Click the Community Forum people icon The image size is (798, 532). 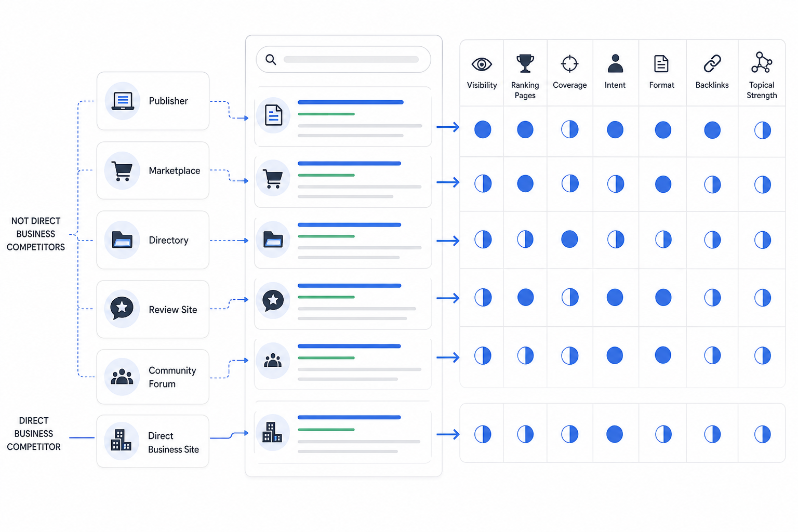pos(122,377)
